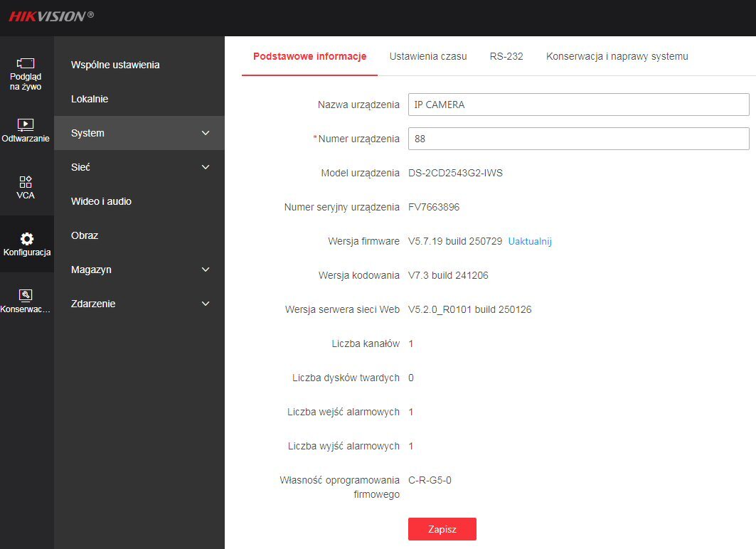This screenshot has height=549, width=756.
Task: Click the Liczba dysków twardych label
Action: click(x=346, y=378)
